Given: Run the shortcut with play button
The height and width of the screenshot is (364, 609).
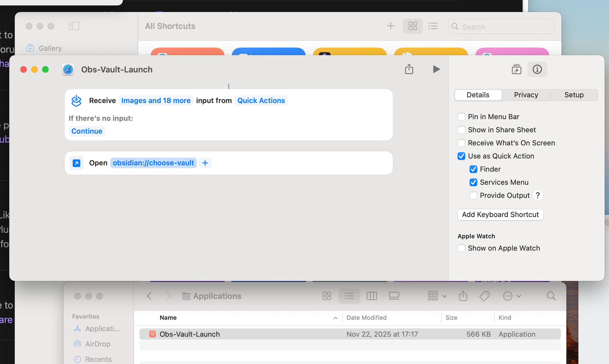Looking at the screenshot, I should [x=436, y=69].
